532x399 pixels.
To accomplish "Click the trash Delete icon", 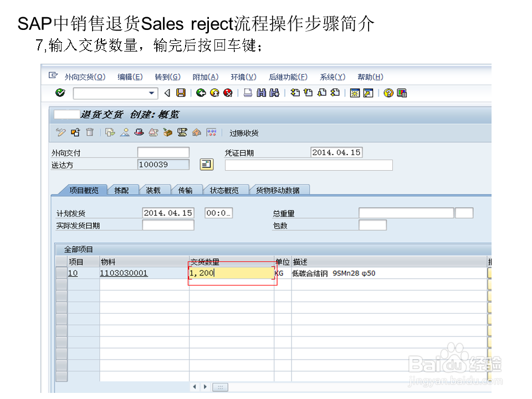I will tap(90, 132).
